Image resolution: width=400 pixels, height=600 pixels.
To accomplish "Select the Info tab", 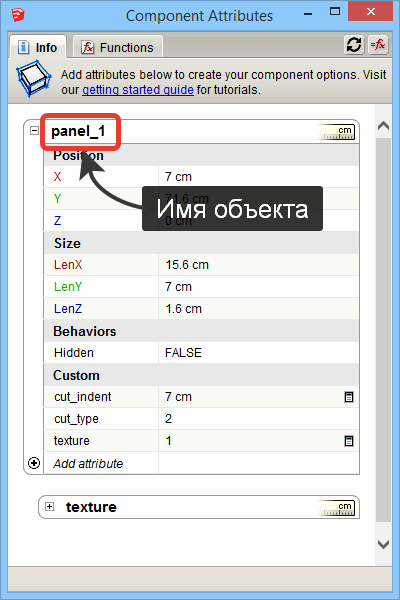I will tap(38, 47).
